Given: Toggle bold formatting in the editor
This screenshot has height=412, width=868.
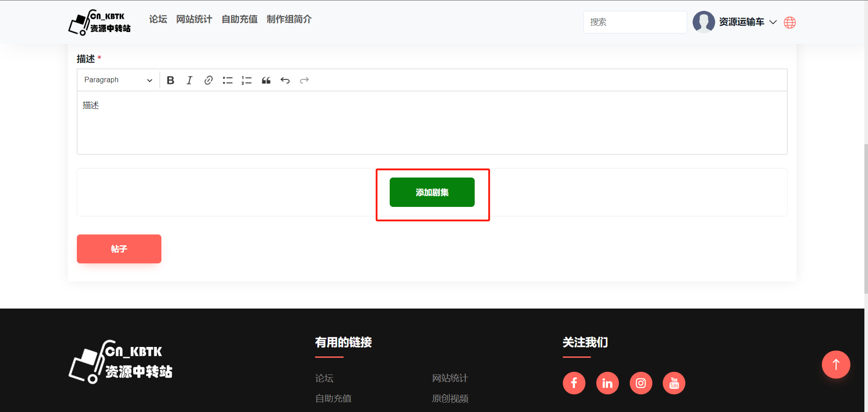Looking at the screenshot, I should click(170, 80).
